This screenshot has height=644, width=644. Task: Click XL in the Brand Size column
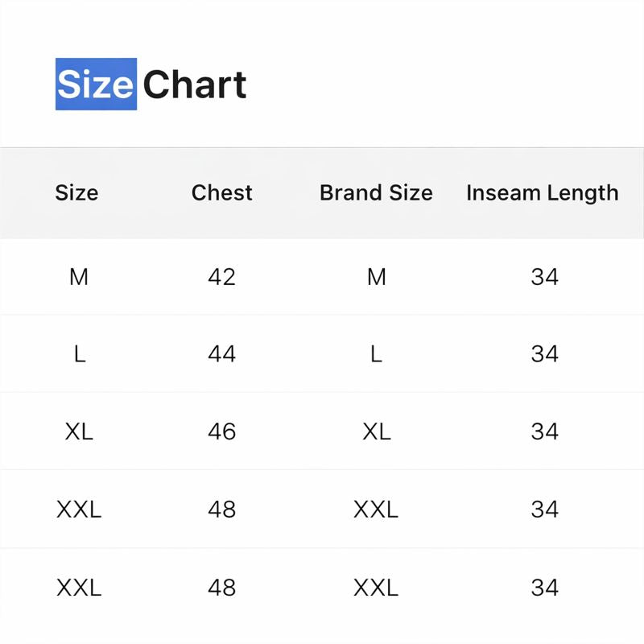376,431
